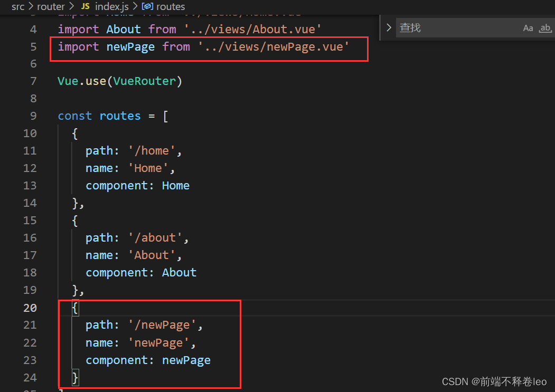This screenshot has width=555, height=392.
Task: Click line number 5 in the gutter
Action: 33,46
